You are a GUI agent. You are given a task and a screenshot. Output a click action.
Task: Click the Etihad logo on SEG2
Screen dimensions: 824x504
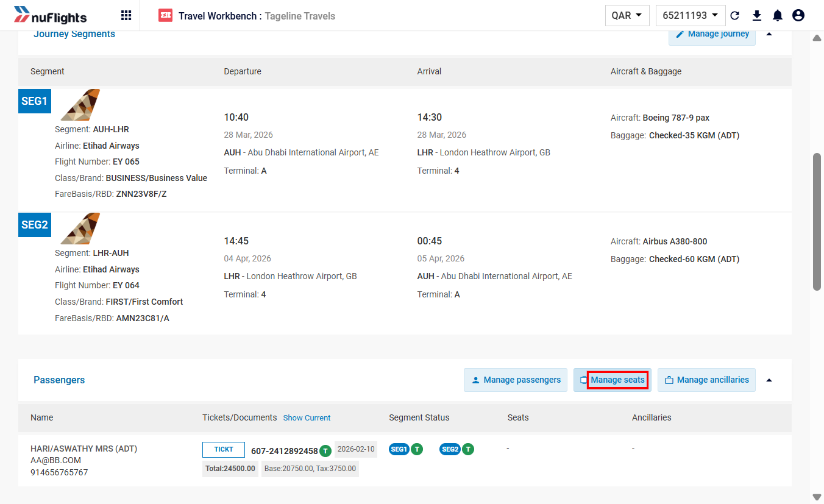(x=80, y=229)
